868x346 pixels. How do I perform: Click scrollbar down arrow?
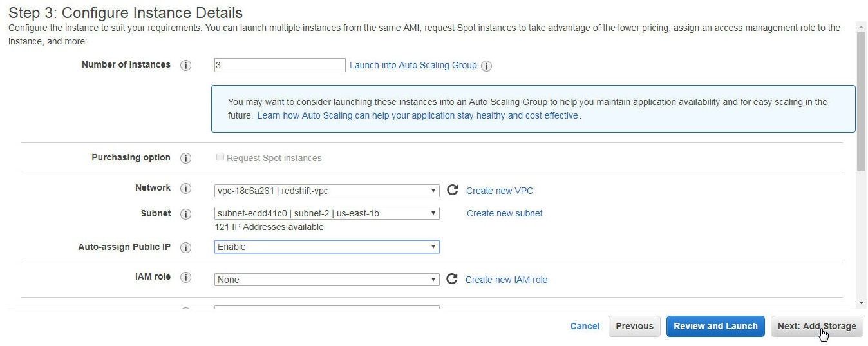click(862, 303)
